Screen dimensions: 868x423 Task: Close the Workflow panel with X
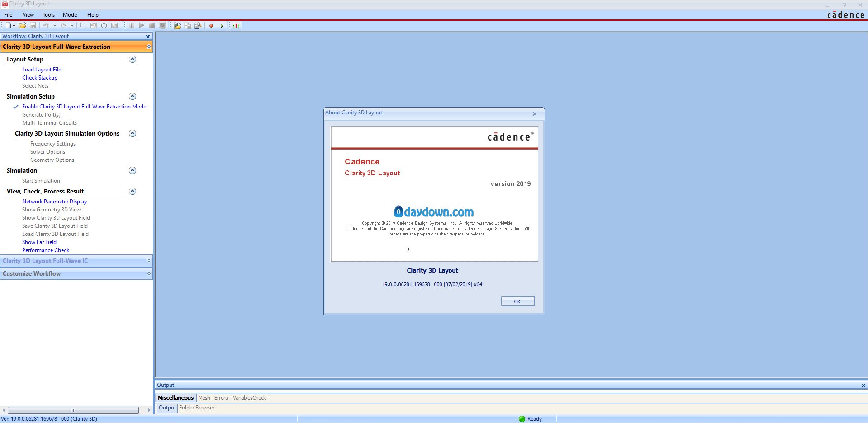pos(147,36)
